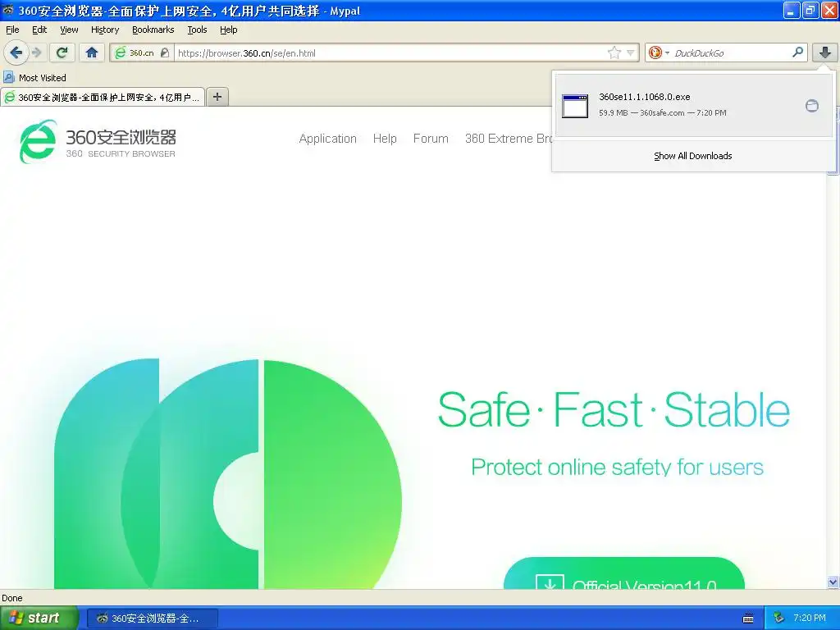Reload the current page

[x=62, y=52]
